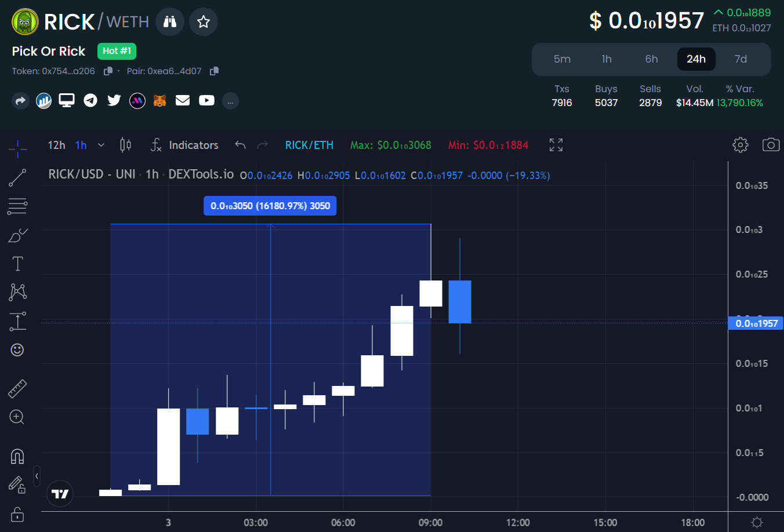Open the Telegram social icon
This screenshot has width=784, height=532.
click(90, 100)
